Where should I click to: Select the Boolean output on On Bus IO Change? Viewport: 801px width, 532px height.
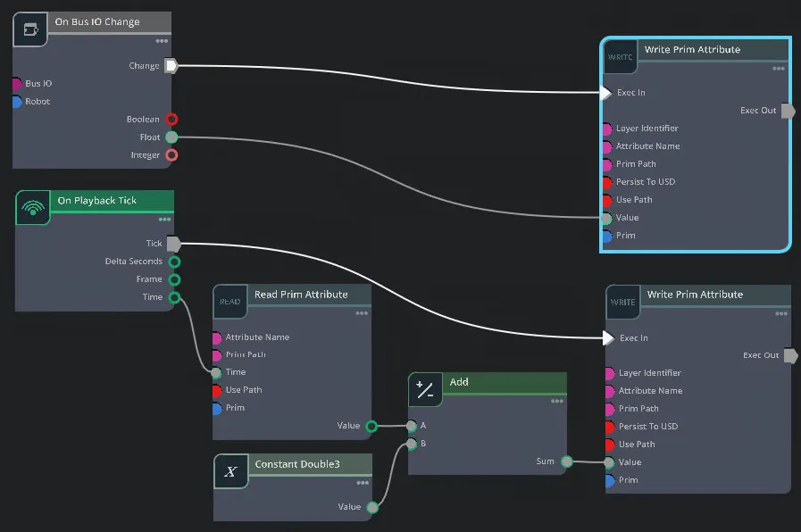[x=171, y=119]
